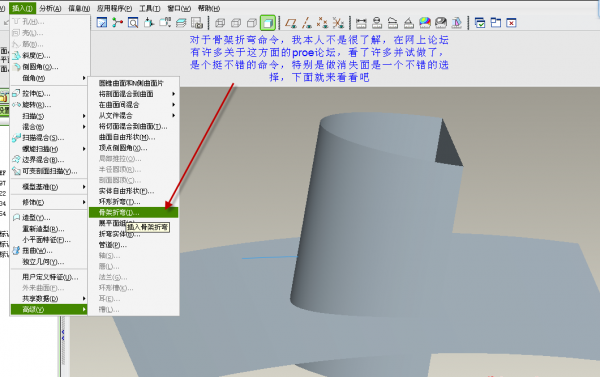Open the 工具(T) menu

point(150,8)
